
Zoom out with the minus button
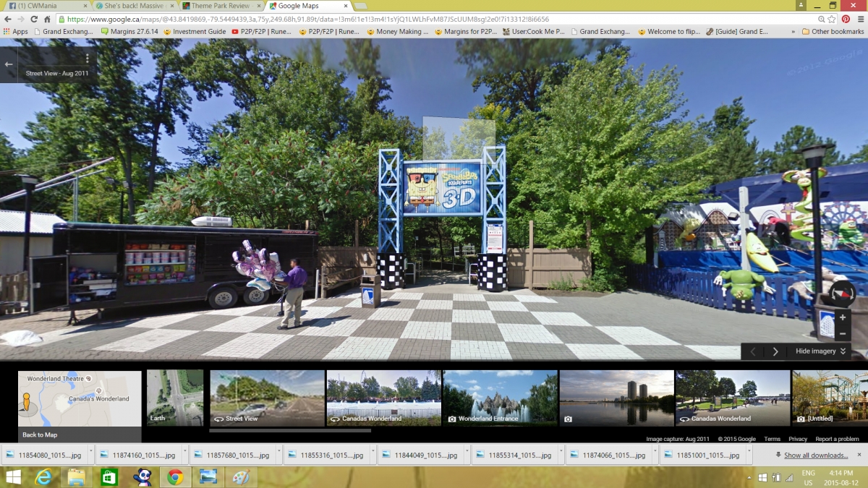[842, 333]
